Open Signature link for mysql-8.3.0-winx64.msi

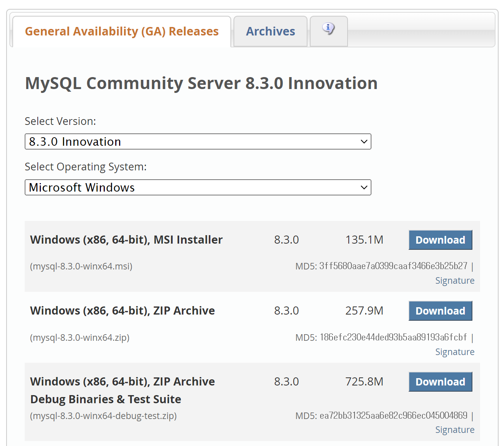click(x=455, y=281)
